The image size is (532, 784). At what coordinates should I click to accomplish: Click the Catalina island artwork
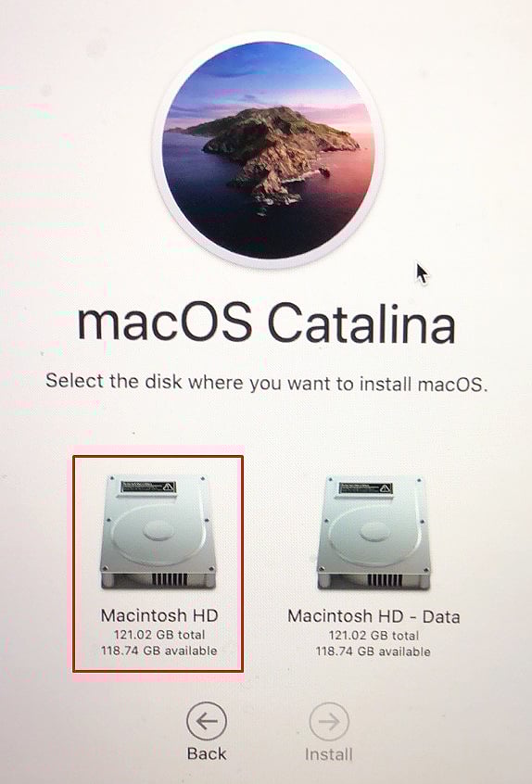(x=268, y=150)
